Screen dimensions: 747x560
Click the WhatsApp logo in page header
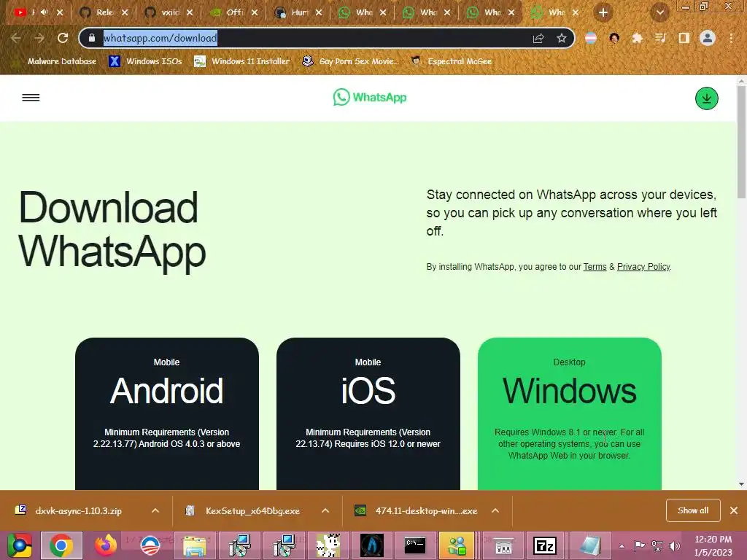point(370,97)
